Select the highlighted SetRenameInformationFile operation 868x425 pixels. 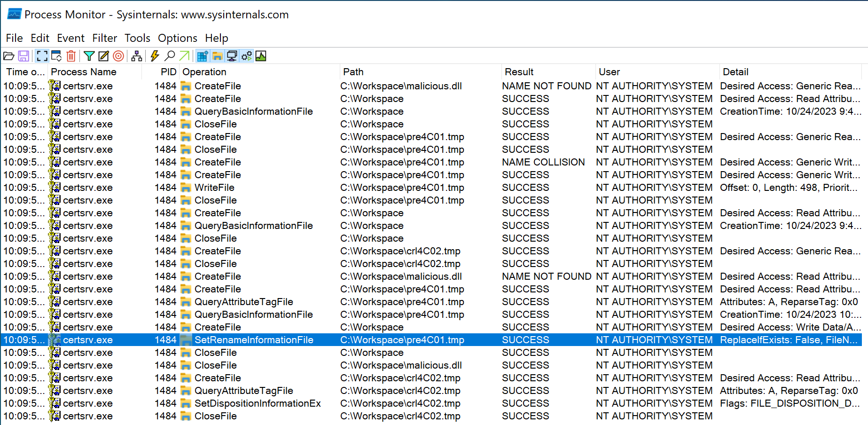coord(254,340)
